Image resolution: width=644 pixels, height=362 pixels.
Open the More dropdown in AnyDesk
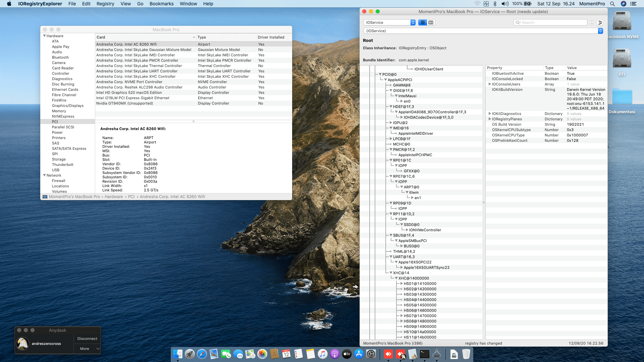point(87,349)
